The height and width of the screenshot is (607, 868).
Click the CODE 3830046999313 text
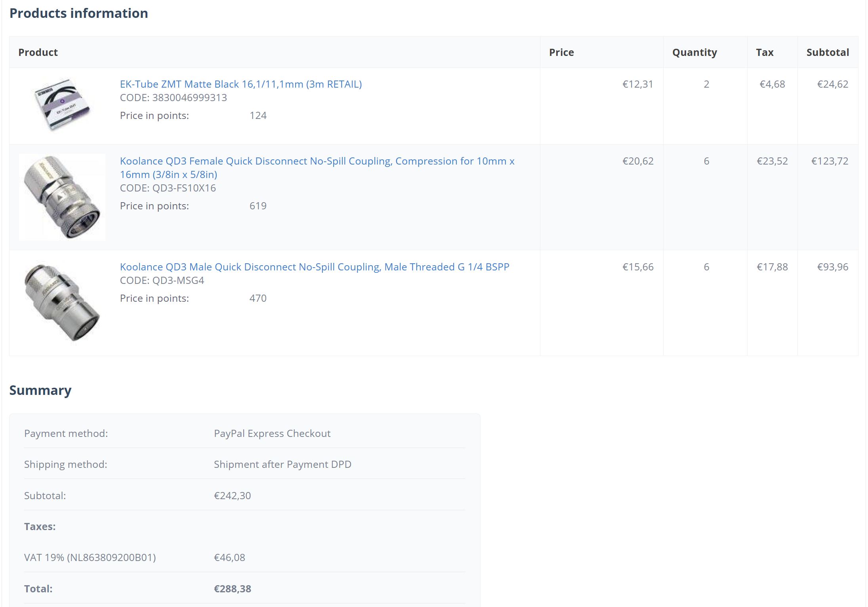(173, 98)
